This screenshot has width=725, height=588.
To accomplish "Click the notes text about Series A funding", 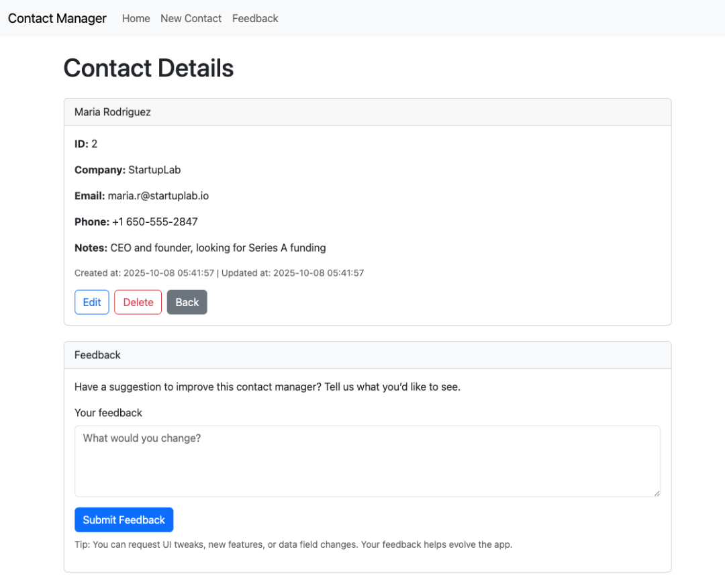I will click(217, 248).
